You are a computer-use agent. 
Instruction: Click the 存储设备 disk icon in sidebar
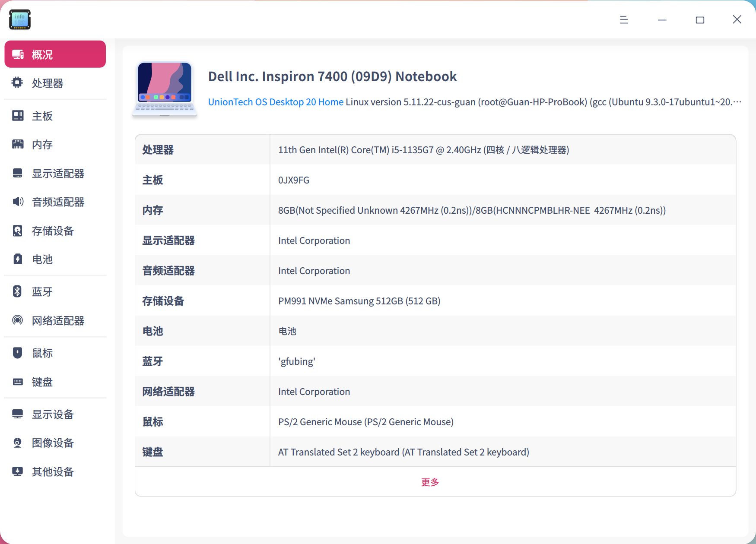[x=17, y=231]
